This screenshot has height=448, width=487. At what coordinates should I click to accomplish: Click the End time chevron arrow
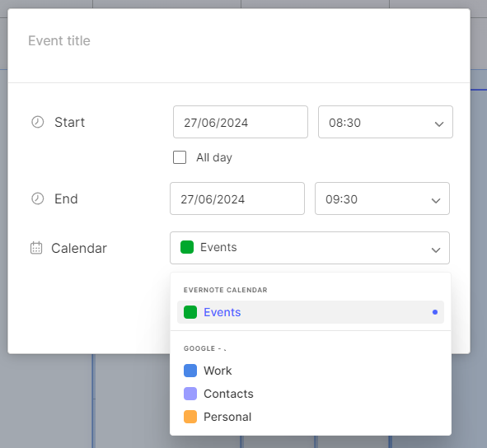(436, 201)
